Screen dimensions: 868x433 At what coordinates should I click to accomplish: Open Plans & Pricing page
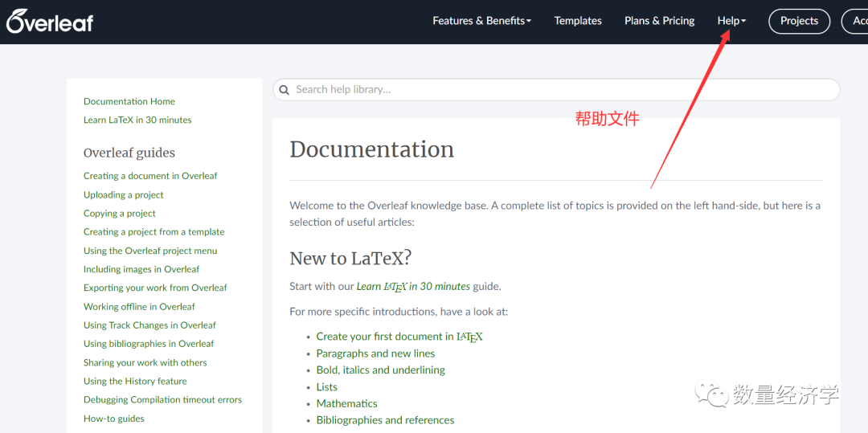click(x=659, y=21)
